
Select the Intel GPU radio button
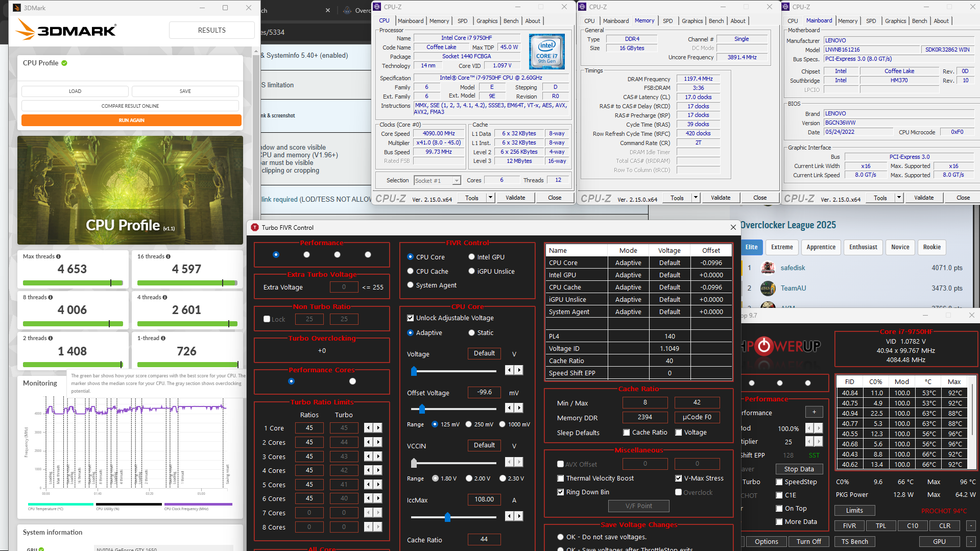(471, 257)
